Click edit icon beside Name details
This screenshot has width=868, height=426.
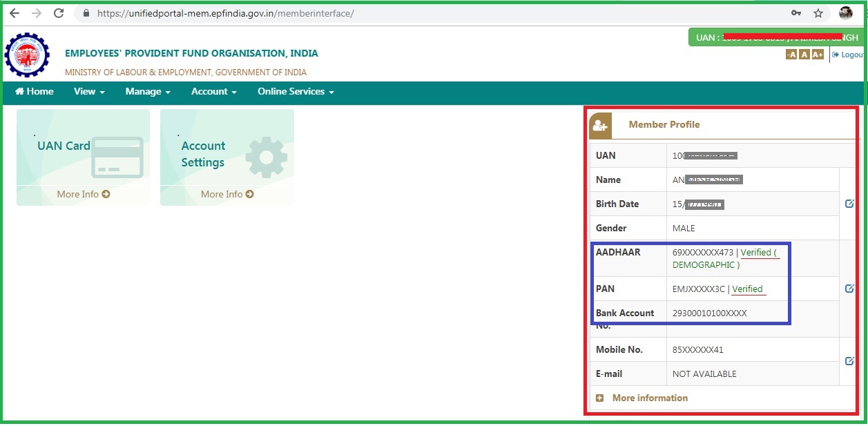[x=849, y=204]
